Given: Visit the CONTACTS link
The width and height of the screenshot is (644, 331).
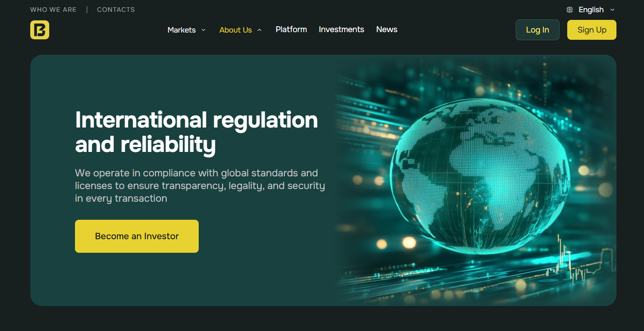Looking at the screenshot, I should pyautogui.click(x=116, y=9).
